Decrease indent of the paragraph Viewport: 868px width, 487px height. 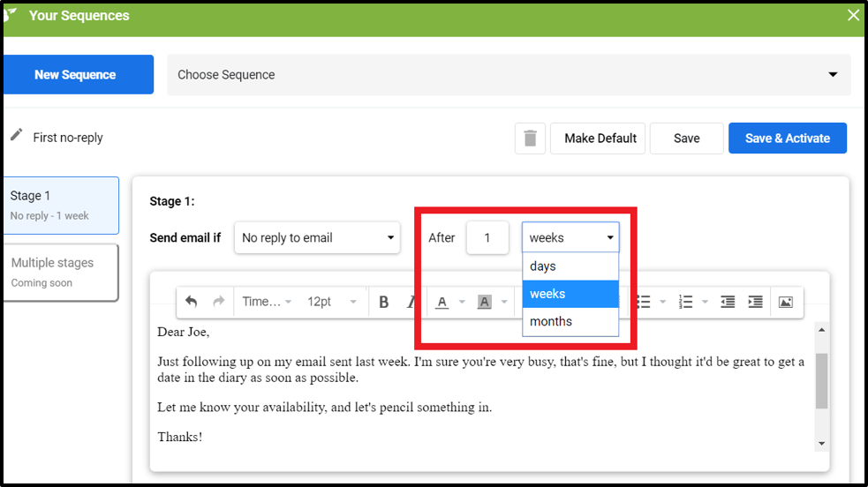728,302
